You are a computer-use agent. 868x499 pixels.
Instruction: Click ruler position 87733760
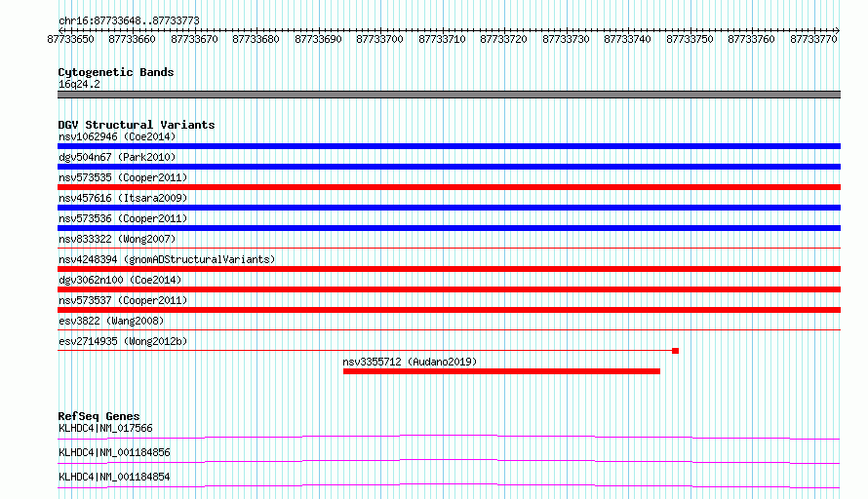tap(751, 39)
